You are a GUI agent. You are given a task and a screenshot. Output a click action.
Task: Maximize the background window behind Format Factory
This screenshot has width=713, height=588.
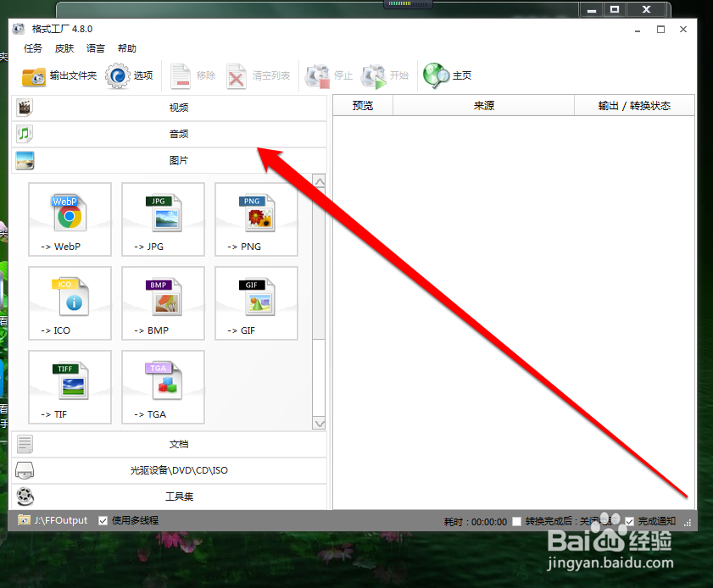coord(615,9)
